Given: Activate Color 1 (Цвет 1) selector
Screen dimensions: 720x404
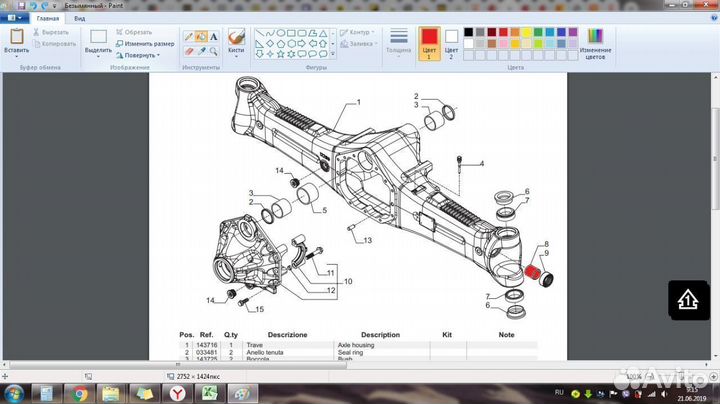Looking at the screenshot, I should pyautogui.click(x=429, y=44).
